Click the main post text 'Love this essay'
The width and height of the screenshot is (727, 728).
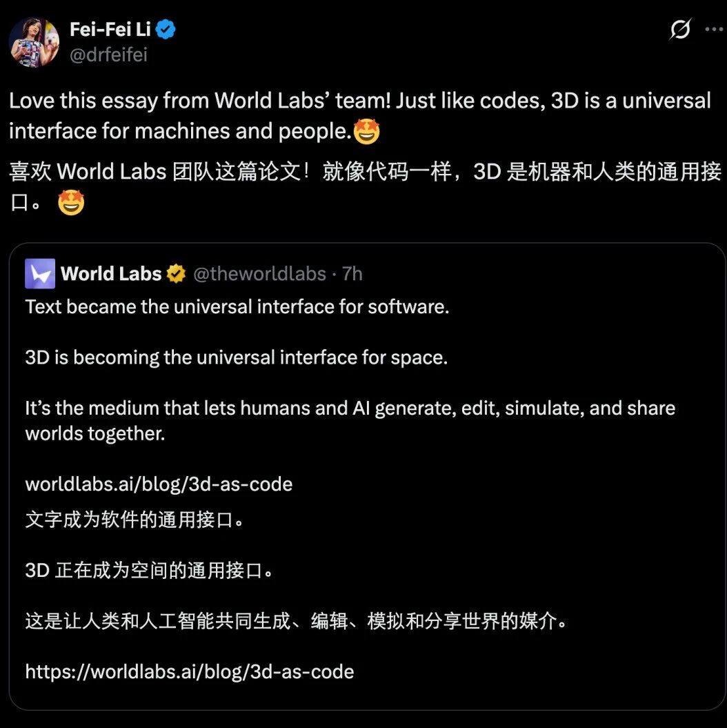(84, 101)
